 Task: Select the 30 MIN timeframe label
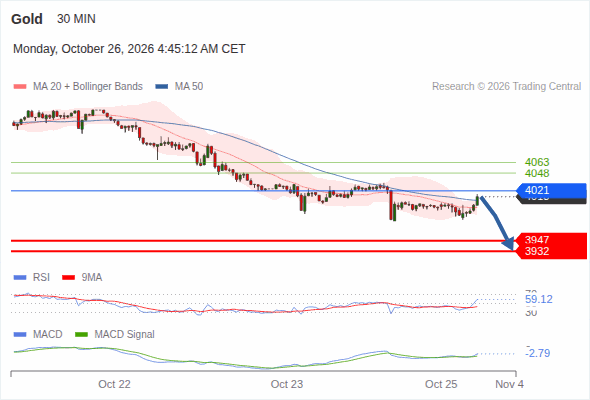76,19
